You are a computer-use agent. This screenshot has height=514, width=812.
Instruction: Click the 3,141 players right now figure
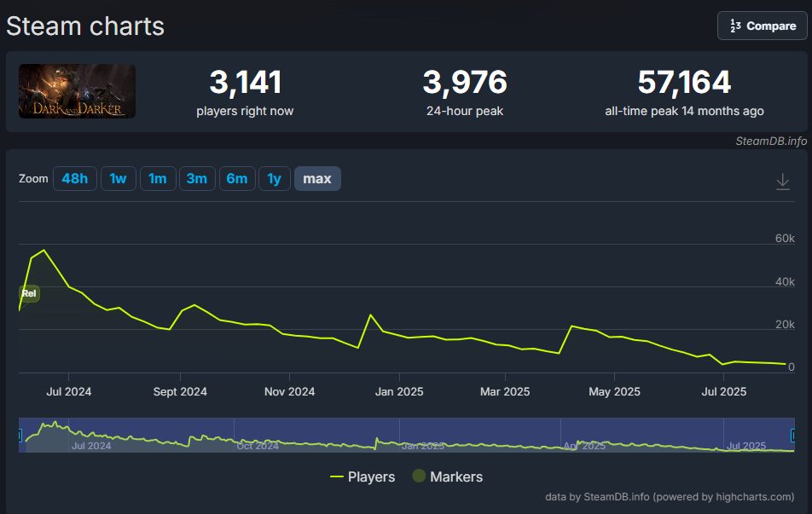pos(245,83)
